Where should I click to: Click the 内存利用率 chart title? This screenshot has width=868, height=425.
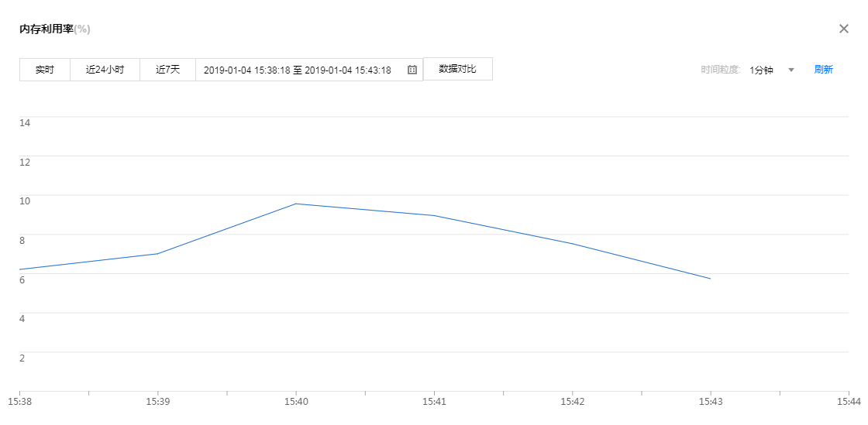46,29
